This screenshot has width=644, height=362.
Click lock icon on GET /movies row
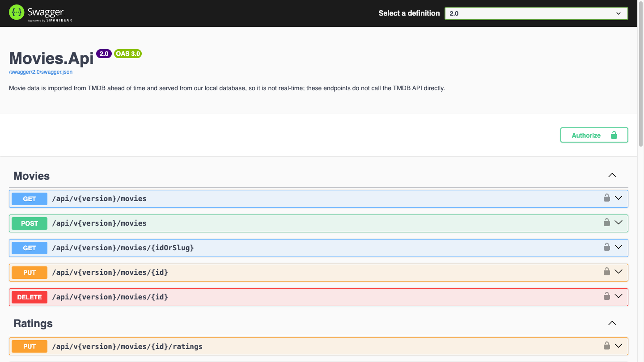(607, 198)
